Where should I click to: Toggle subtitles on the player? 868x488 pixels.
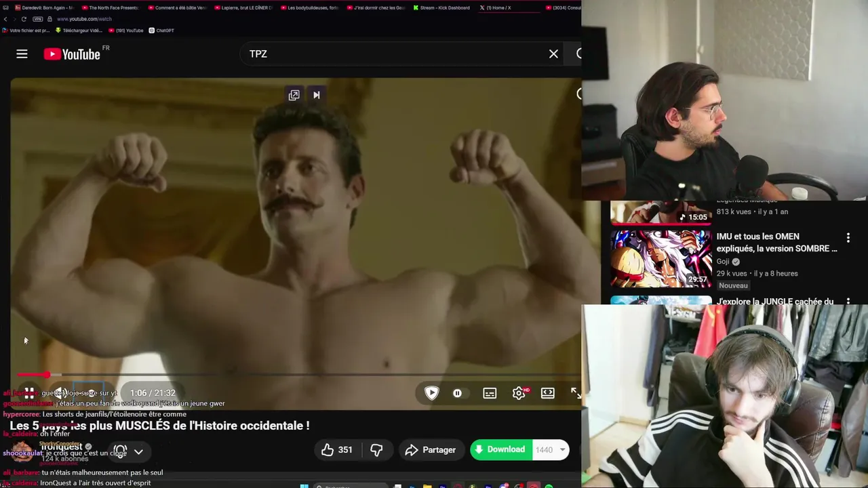click(490, 393)
